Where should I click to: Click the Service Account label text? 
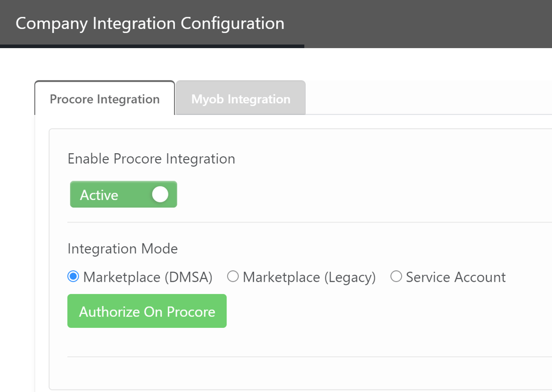coord(455,277)
